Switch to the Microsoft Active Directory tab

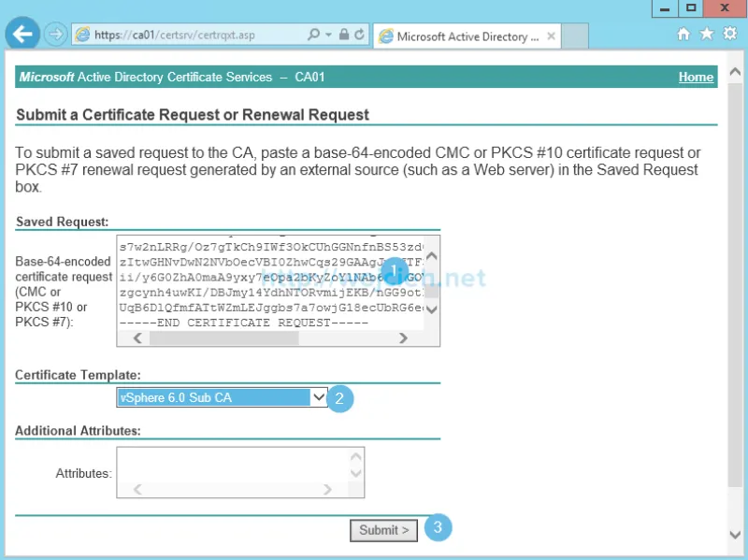coord(458,36)
